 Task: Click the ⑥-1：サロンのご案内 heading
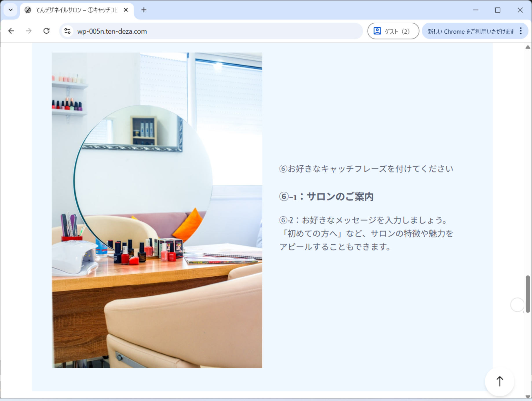tap(326, 197)
